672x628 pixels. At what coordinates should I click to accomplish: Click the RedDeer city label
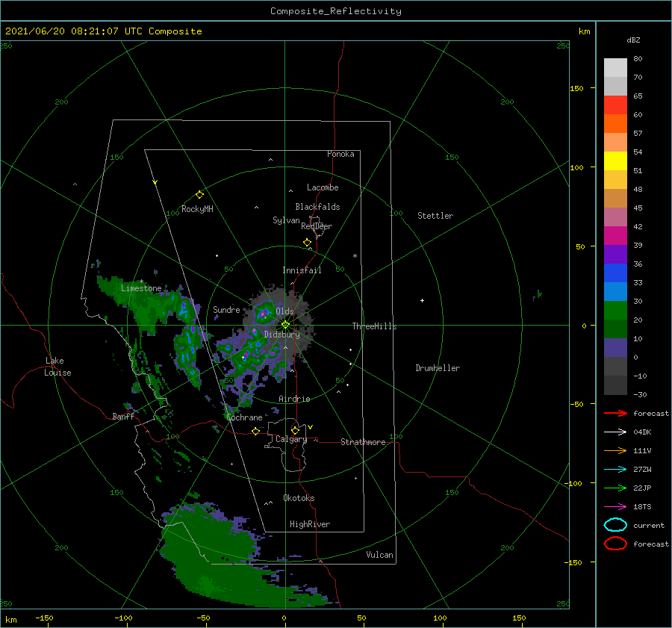click(x=317, y=226)
